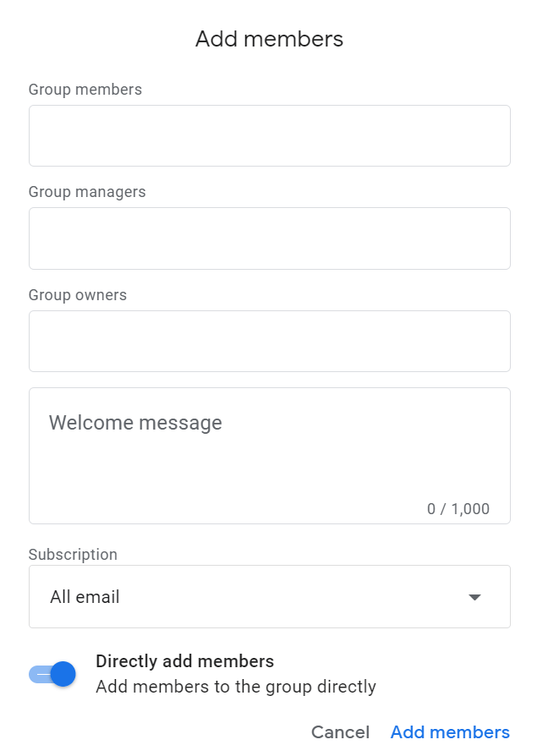Focus the Group managers text box
The width and height of the screenshot is (537, 756).
click(269, 238)
